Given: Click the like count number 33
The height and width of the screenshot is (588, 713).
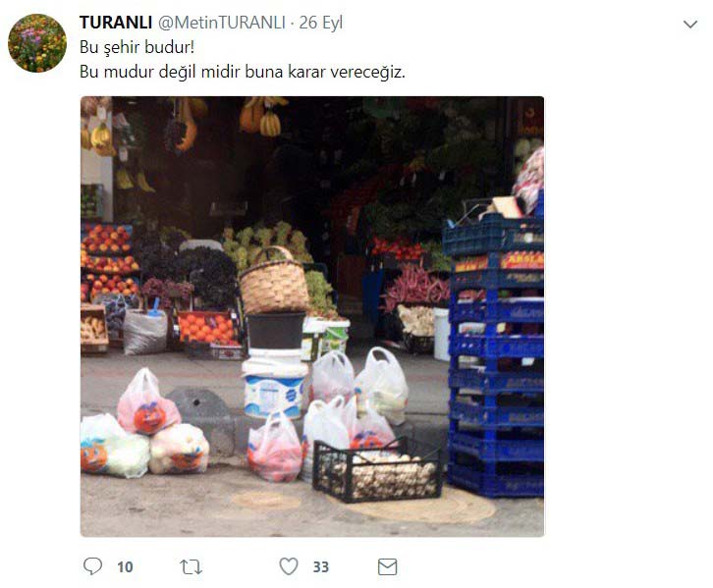Looking at the screenshot, I should [x=320, y=567].
